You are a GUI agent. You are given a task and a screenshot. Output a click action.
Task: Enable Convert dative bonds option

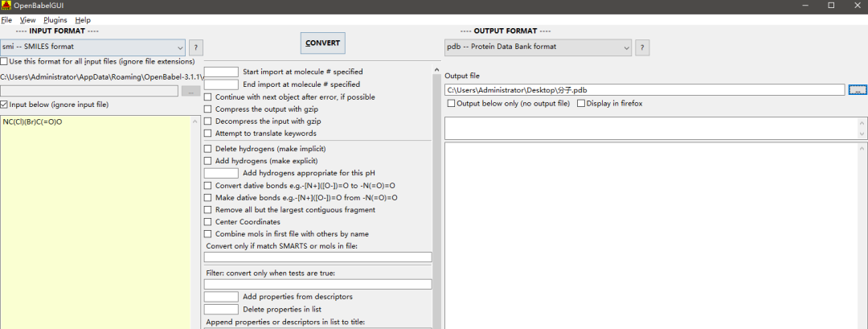coord(207,186)
